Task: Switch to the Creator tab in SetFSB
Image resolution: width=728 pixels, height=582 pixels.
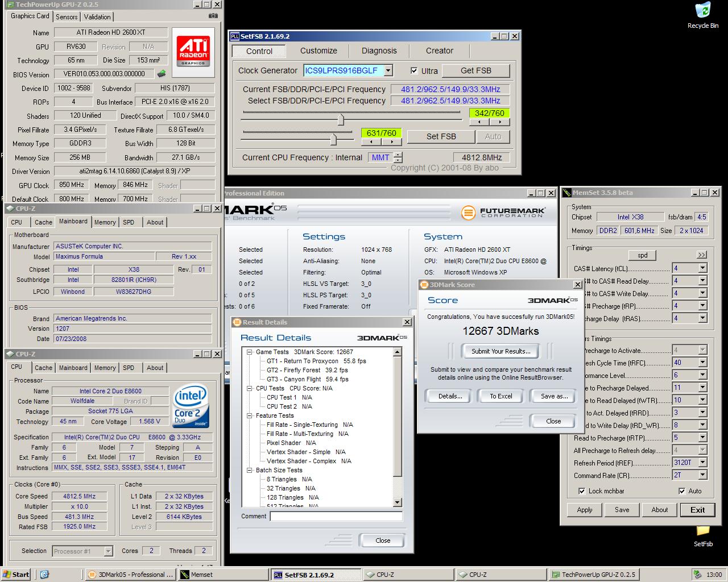Action: pos(440,51)
